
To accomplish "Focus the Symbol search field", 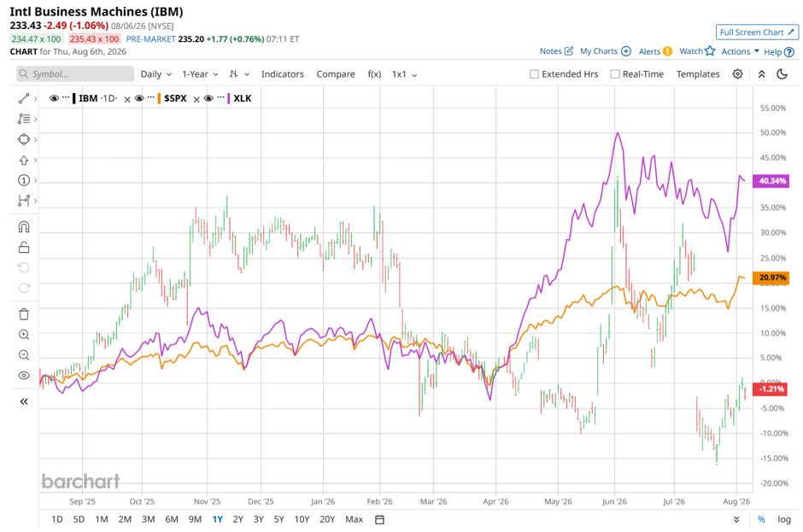I will (x=75, y=73).
